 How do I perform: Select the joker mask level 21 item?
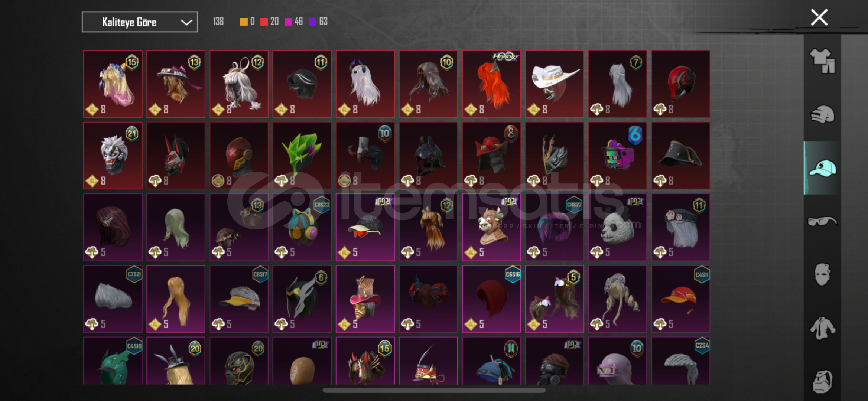[113, 156]
